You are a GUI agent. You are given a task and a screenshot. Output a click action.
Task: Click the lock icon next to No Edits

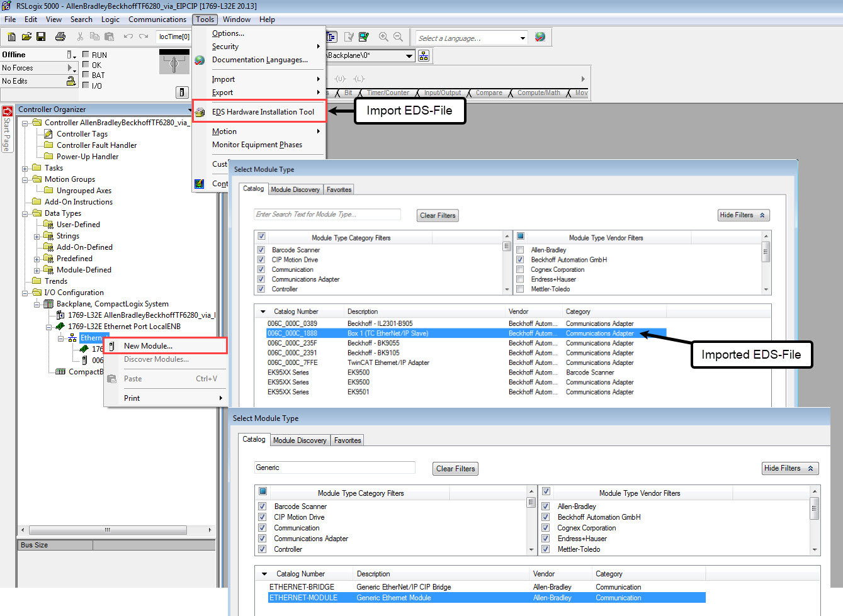(x=71, y=81)
